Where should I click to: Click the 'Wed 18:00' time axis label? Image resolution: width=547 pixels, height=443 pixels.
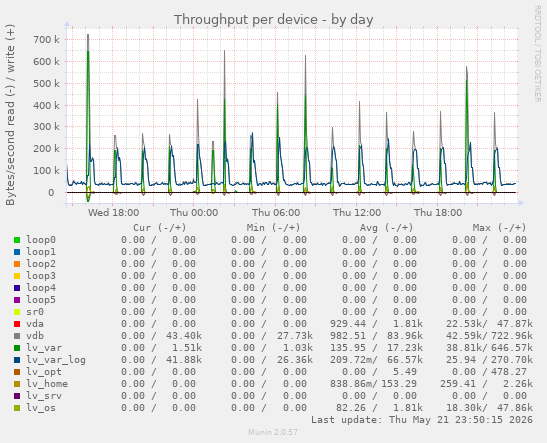pyautogui.click(x=113, y=212)
